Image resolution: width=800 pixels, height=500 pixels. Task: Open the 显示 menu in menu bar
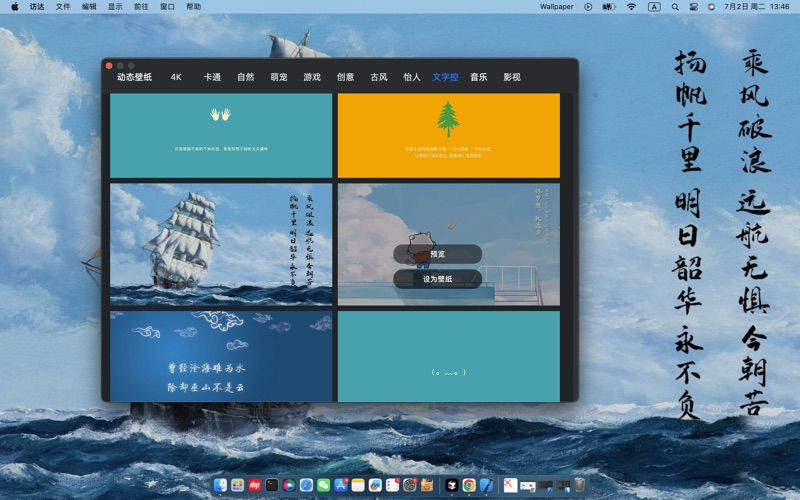coord(115,6)
